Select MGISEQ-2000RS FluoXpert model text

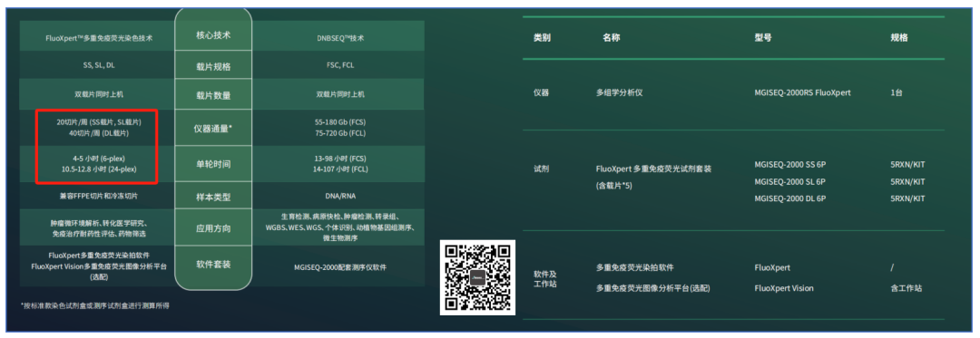802,93
